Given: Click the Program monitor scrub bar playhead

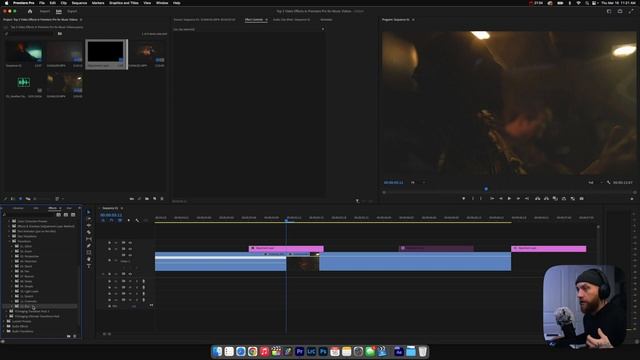Looking at the screenshot, I should (x=486, y=189).
